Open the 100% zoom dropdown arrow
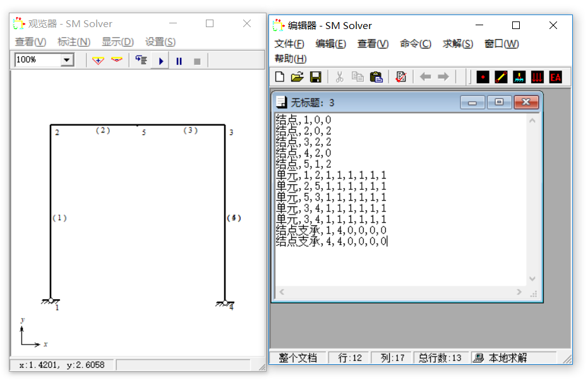The height and width of the screenshot is (383, 588). [67, 60]
